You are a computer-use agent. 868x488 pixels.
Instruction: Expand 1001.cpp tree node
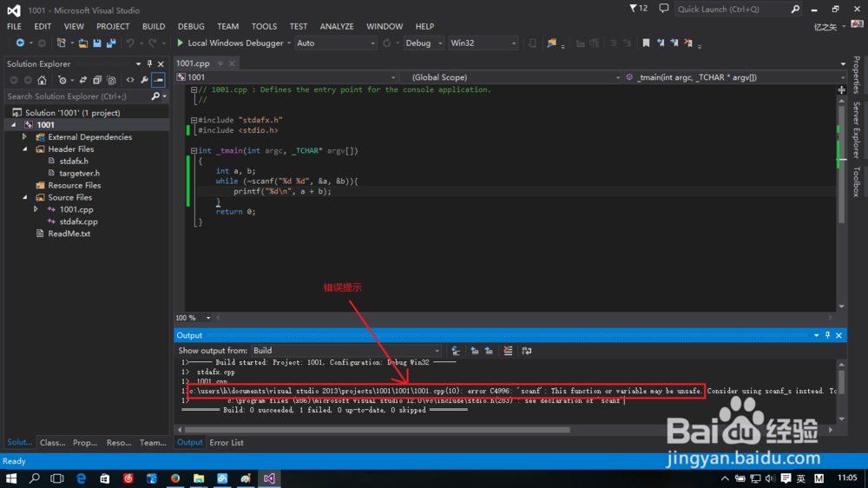pyautogui.click(x=36, y=209)
